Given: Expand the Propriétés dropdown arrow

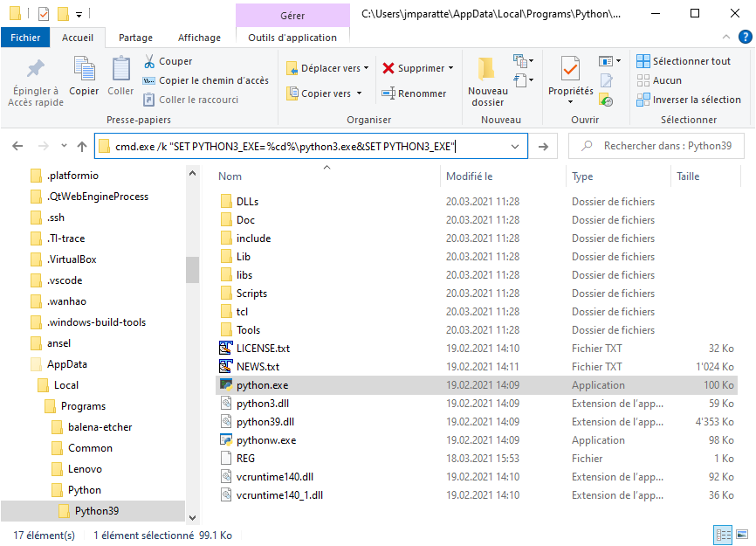Looking at the screenshot, I should (570, 101).
